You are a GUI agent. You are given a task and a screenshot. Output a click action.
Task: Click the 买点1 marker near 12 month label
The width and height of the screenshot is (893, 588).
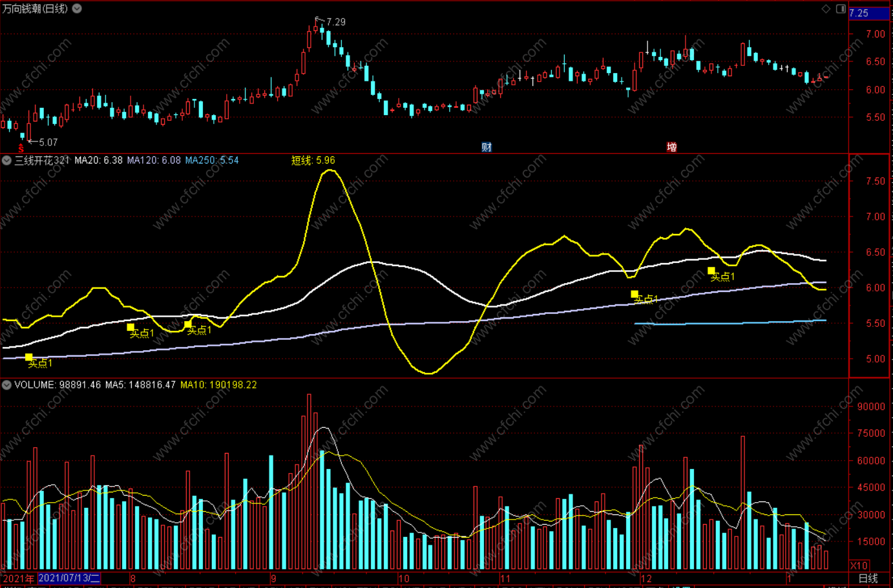pyautogui.click(x=646, y=298)
